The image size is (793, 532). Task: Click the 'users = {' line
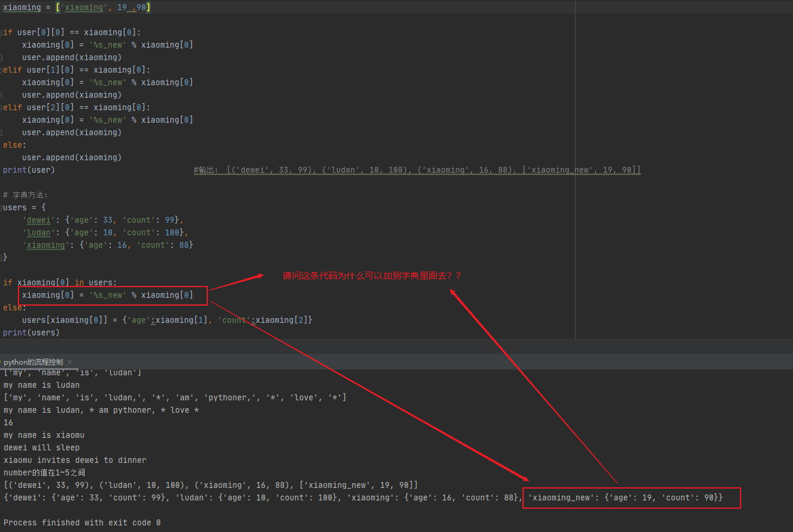(24, 207)
